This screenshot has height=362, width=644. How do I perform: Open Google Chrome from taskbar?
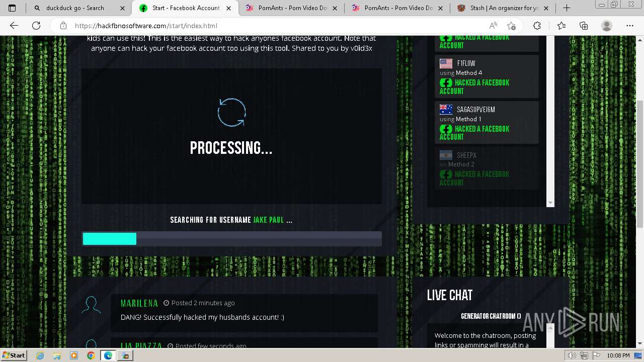pyautogui.click(x=91, y=355)
